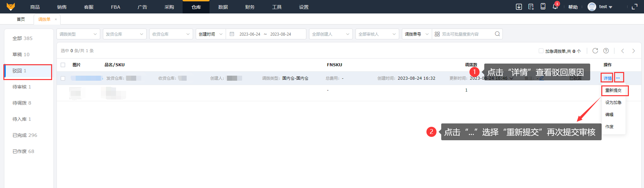Click the search magnifier icon
The width and height of the screenshot is (644, 188).
pos(497,34)
